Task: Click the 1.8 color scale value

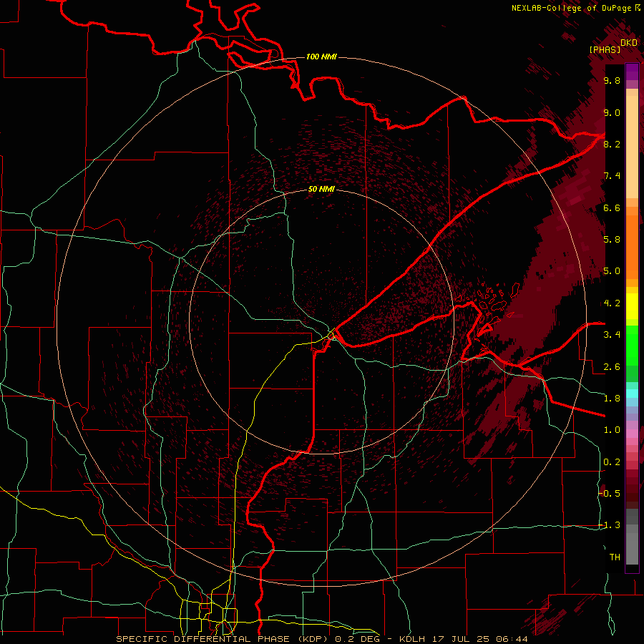Action: coord(612,399)
